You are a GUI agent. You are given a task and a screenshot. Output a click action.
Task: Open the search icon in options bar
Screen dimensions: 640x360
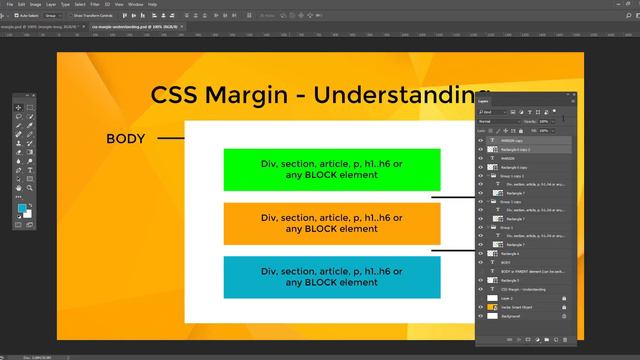coord(628,16)
